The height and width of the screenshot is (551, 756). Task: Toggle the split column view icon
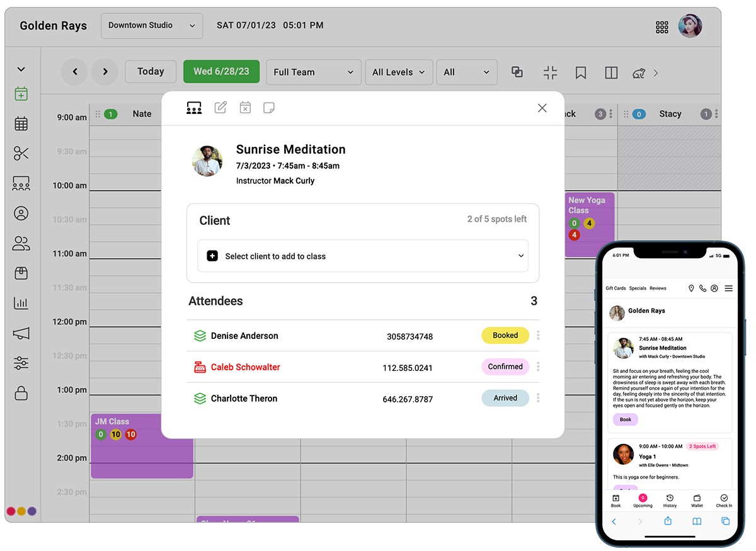611,72
